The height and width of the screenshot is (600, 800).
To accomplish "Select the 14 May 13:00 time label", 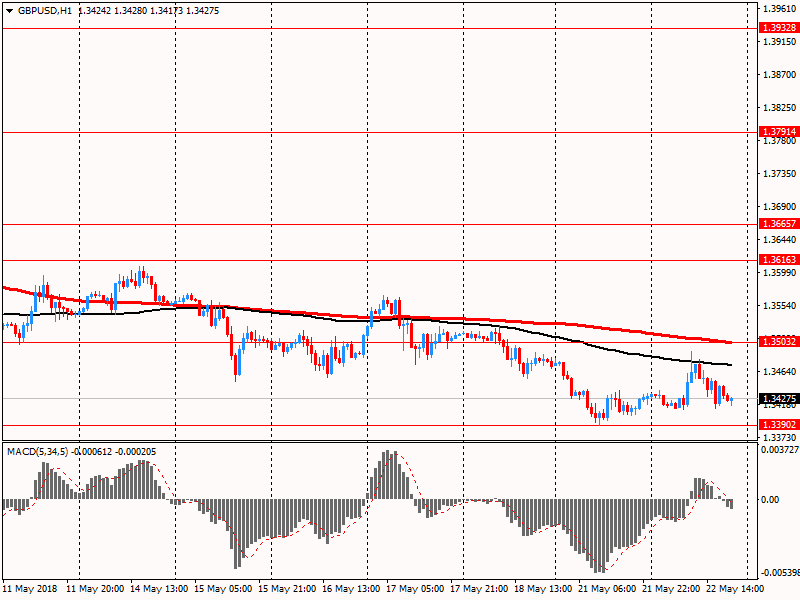I will (x=159, y=588).
